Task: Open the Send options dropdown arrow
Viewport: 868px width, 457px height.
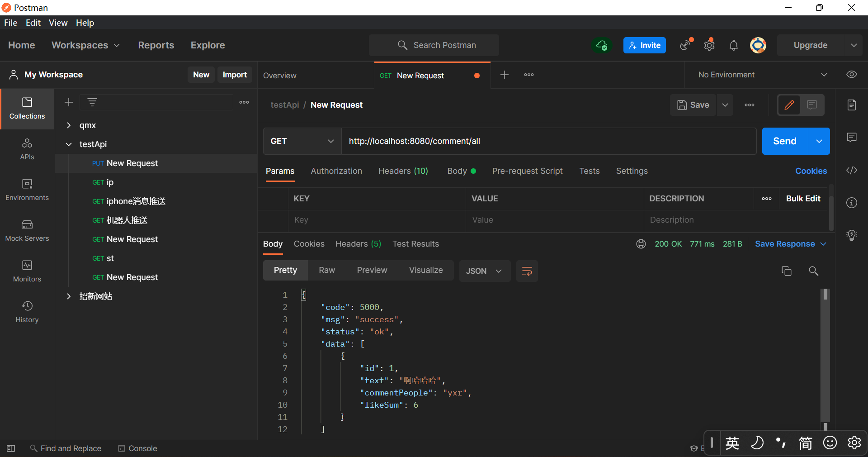Action: [819, 141]
